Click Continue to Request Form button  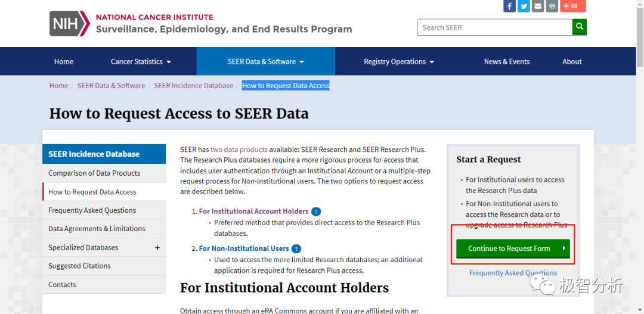[x=513, y=248]
